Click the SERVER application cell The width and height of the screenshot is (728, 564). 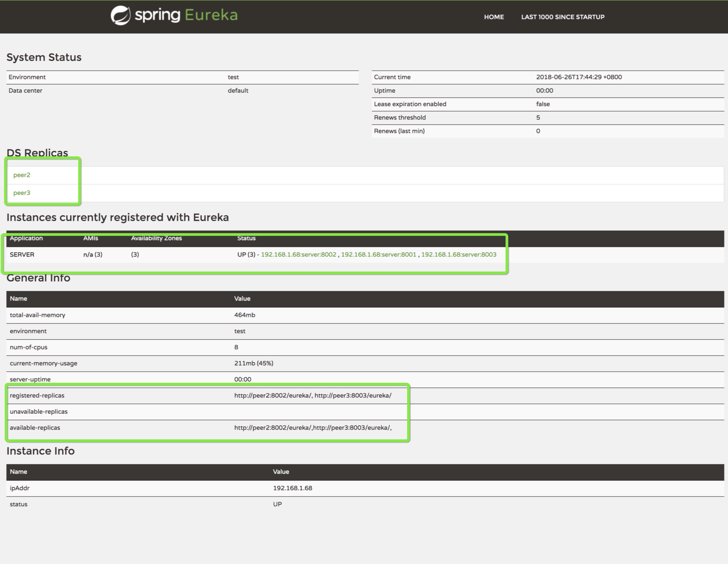(x=22, y=255)
